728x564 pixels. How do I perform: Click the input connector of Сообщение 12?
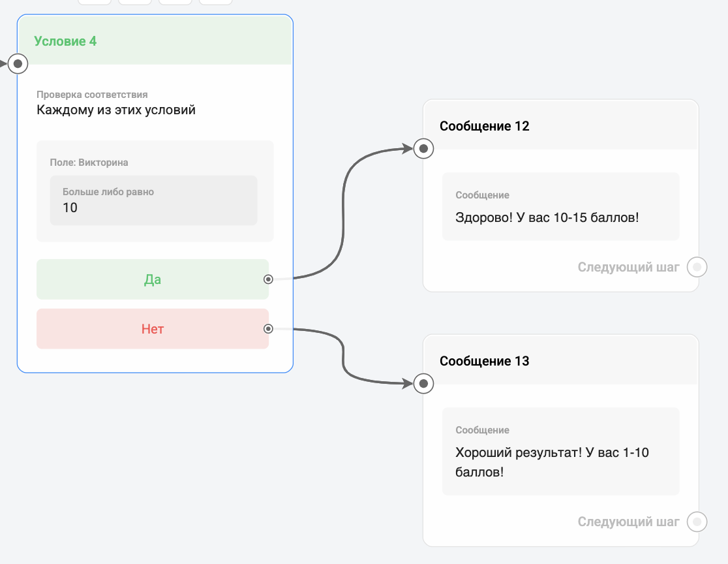pos(423,149)
